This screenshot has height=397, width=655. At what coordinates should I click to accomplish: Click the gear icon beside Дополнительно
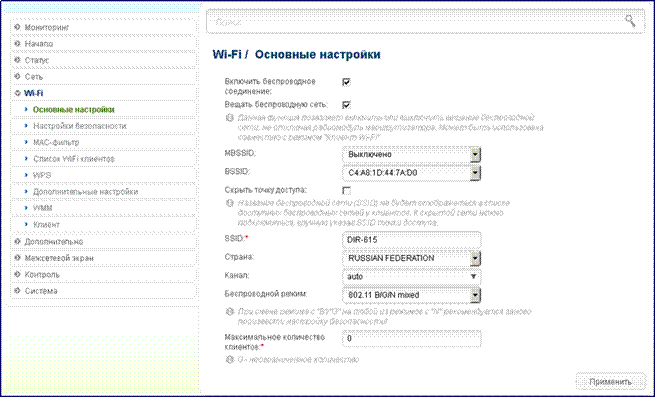17,242
